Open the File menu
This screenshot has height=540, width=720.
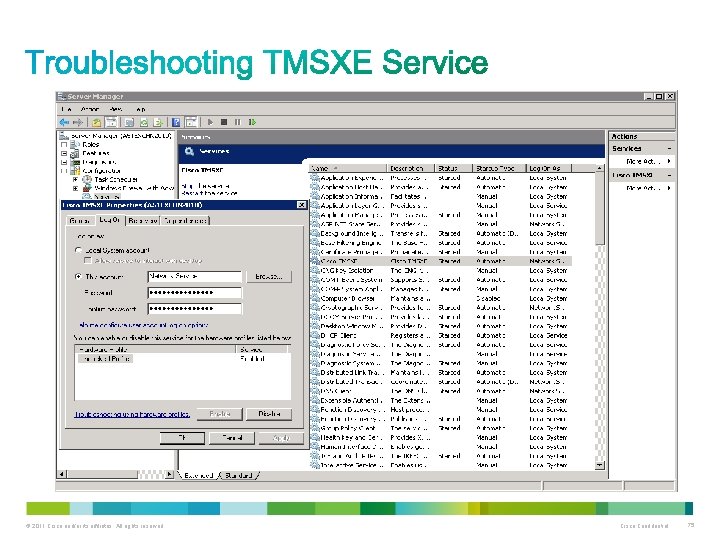point(66,109)
